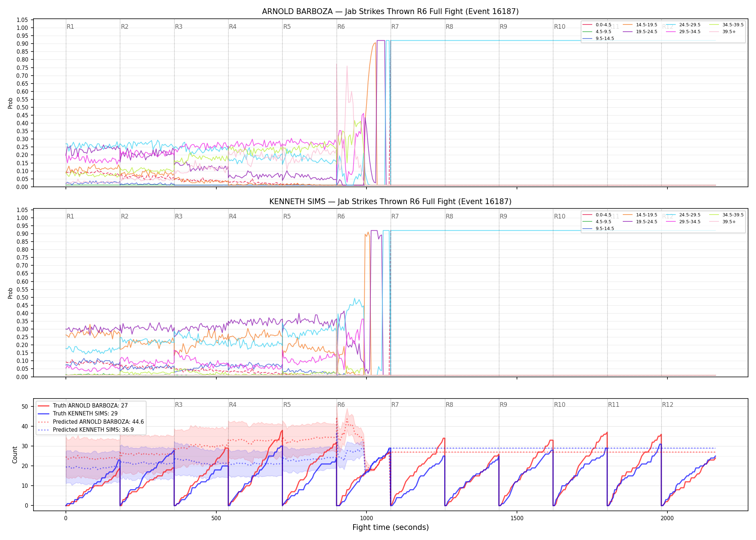Screen dimensions: 756x540
Task: Click the R12 round marker in Count chart
Action: click(667, 405)
